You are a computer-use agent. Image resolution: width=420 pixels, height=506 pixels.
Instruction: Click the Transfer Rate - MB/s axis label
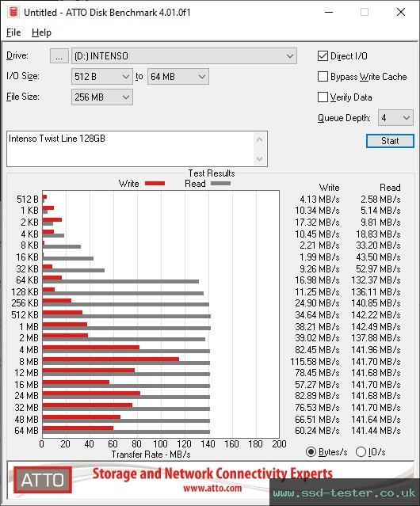(151, 455)
